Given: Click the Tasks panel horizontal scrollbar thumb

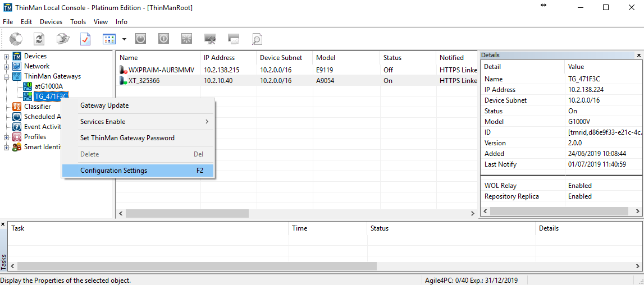Looking at the screenshot, I should pos(197,266).
